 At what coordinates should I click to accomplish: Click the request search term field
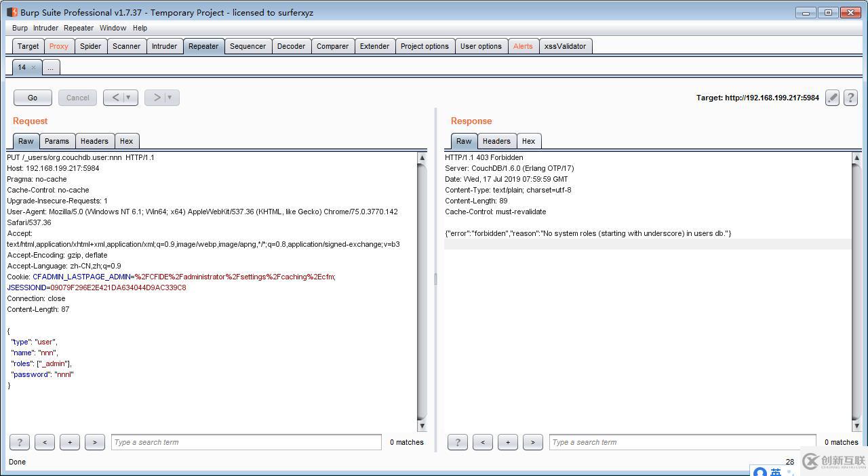tap(246, 442)
